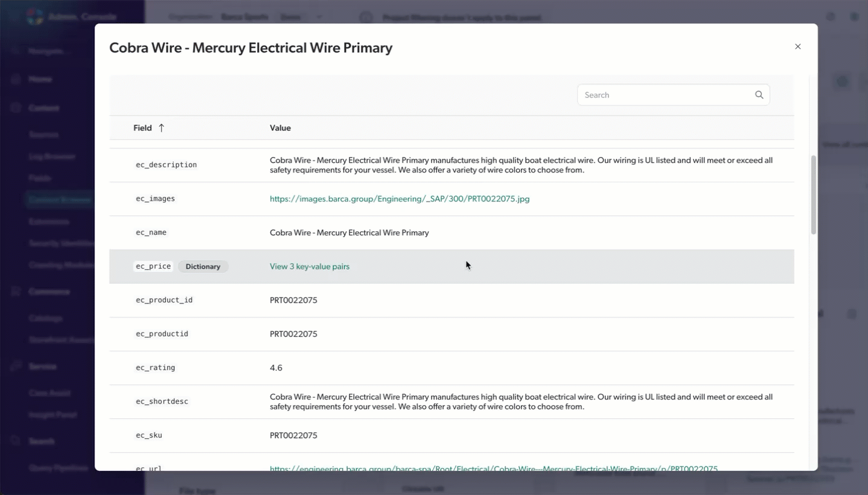Click the Field column header
The width and height of the screenshot is (868, 495).
142,128
